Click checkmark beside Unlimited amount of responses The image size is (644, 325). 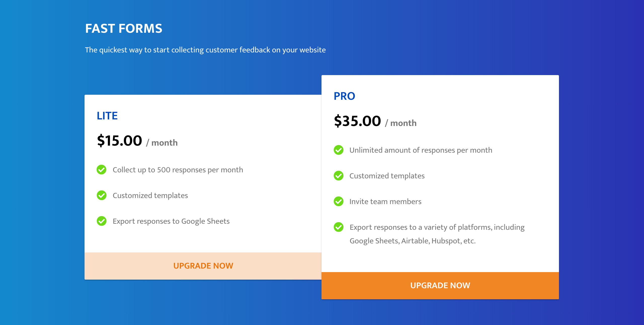[x=339, y=150]
